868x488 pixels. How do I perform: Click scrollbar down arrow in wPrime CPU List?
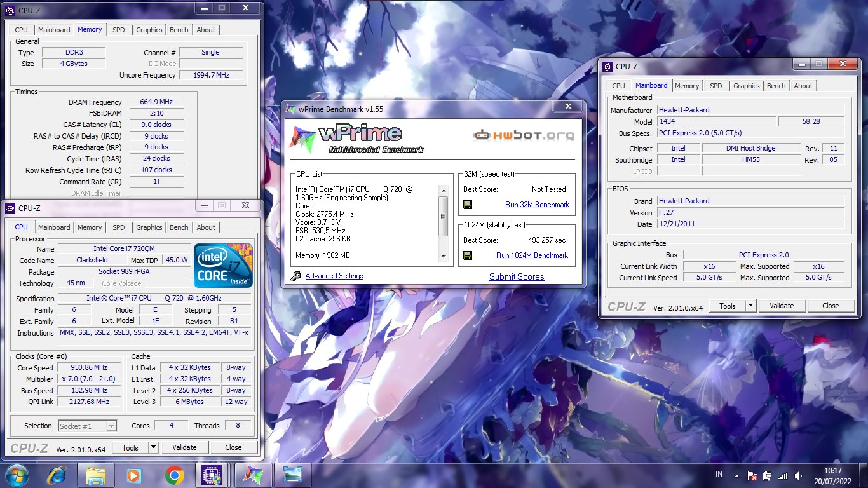tap(444, 255)
